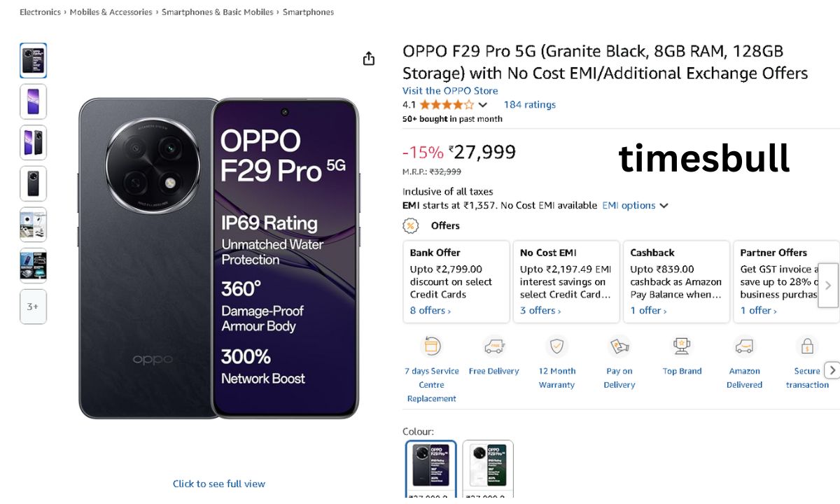Viewport: 840px width, 504px height.
Task: Open the star rating breakdown chevron
Action: pyautogui.click(x=482, y=105)
